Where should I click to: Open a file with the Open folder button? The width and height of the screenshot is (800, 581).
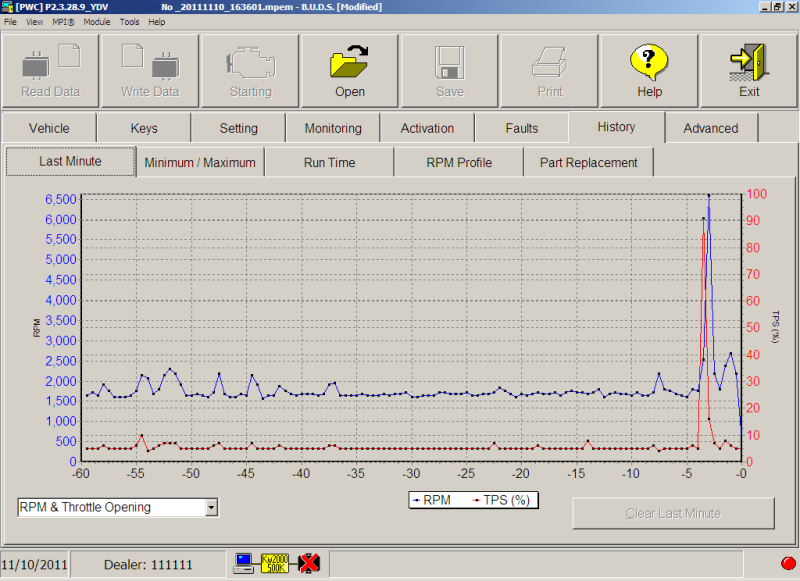(350, 71)
